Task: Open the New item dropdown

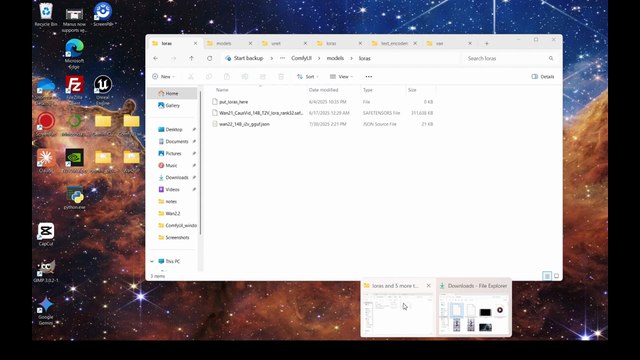Action: coord(163,77)
